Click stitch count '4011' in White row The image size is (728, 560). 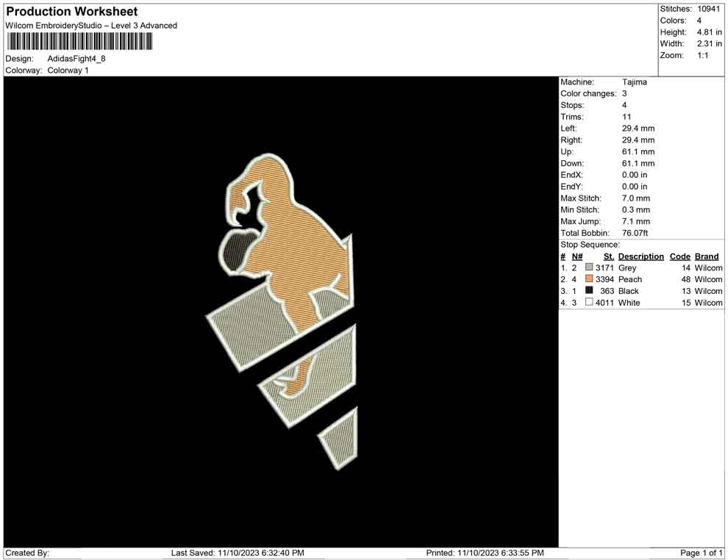(604, 303)
